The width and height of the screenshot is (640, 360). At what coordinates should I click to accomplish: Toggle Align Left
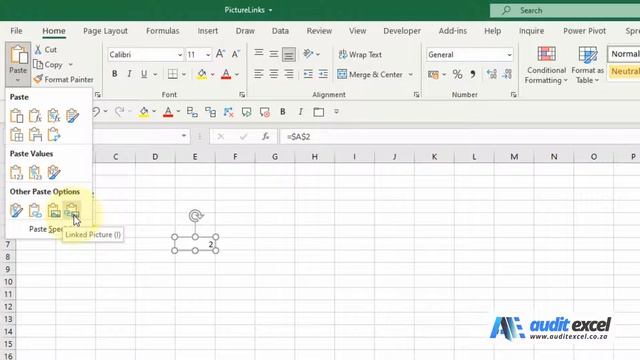258,74
